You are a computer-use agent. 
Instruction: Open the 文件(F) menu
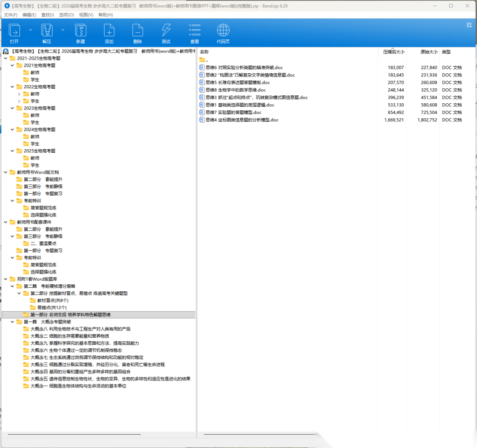pos(11,15)
